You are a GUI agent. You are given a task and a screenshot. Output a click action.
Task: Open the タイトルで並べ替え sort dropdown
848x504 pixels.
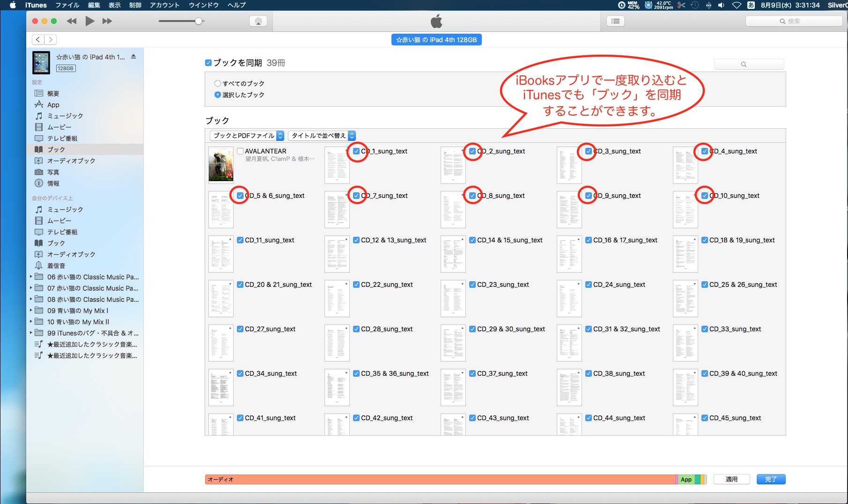point(322,136)
